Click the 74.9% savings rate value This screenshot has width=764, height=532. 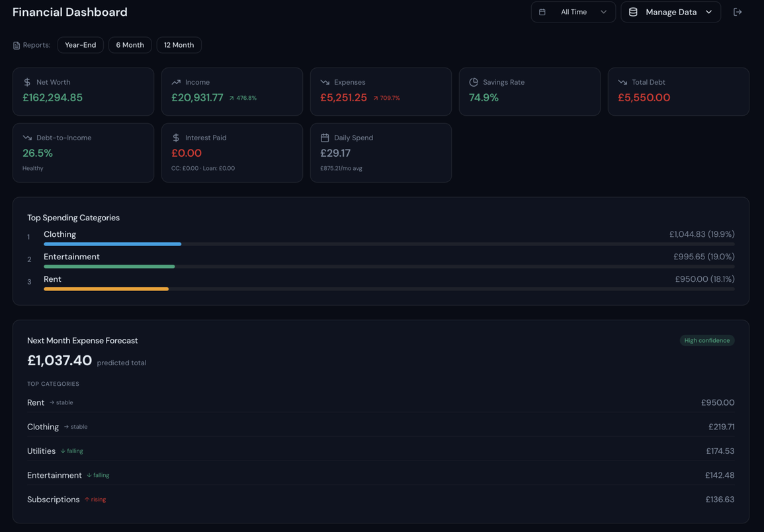click(x=484, y=97)
